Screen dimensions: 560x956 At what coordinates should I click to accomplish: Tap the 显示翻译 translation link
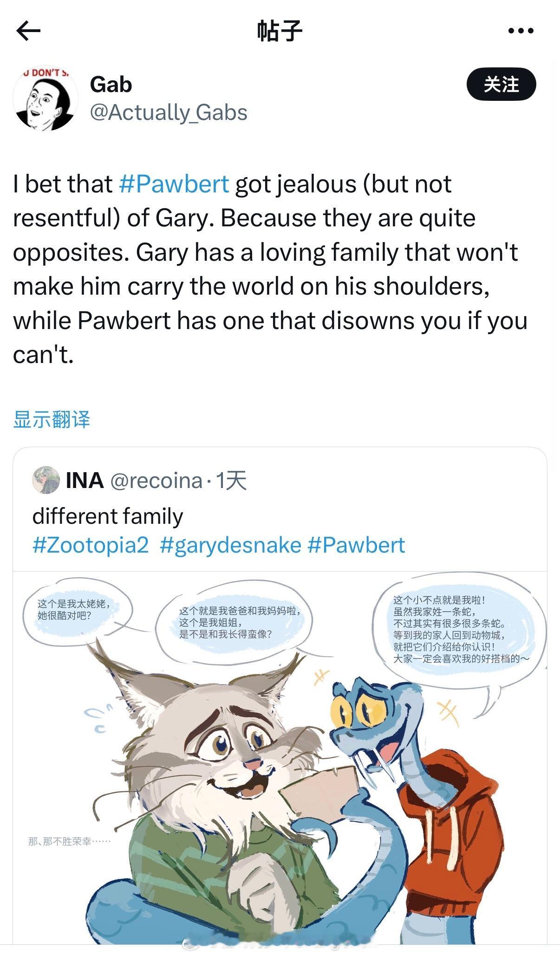(52, 419)
